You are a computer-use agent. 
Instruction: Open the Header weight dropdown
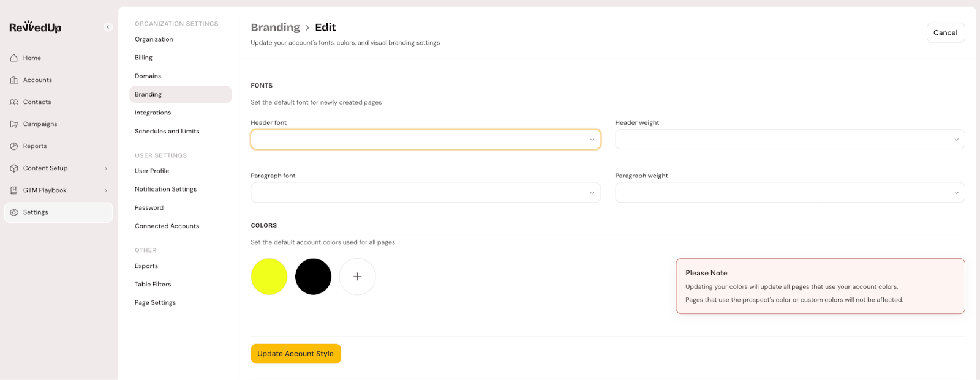point(790,140)
